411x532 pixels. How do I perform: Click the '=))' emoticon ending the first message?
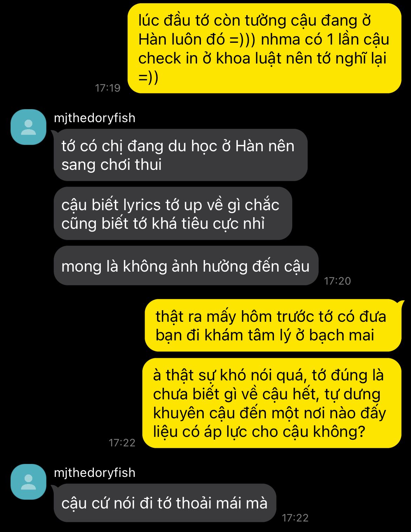click(148, 77)
